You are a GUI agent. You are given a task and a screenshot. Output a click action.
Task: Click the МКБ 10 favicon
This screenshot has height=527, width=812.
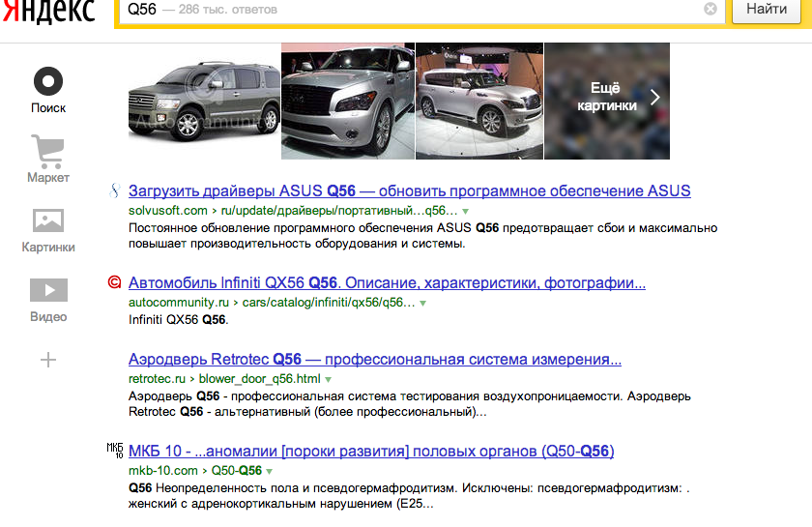pos(115,451)
